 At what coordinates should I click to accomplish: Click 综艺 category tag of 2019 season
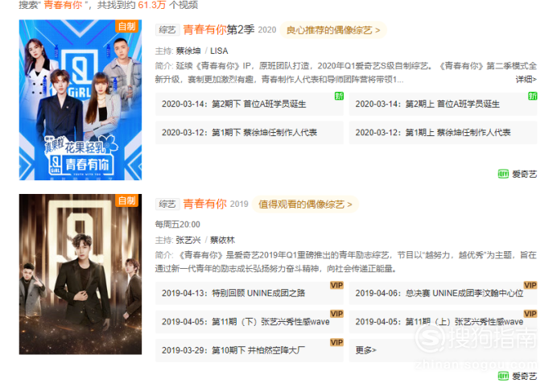point(167,204)
